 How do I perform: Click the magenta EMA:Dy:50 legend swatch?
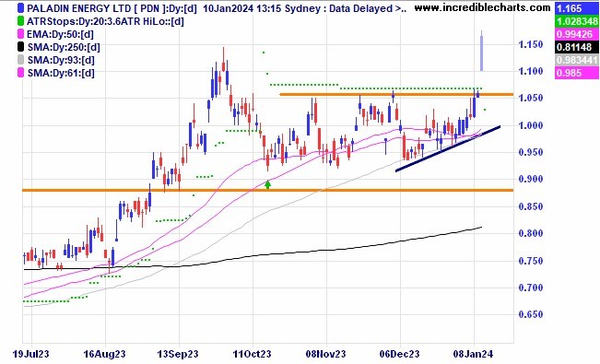(21, 34)
